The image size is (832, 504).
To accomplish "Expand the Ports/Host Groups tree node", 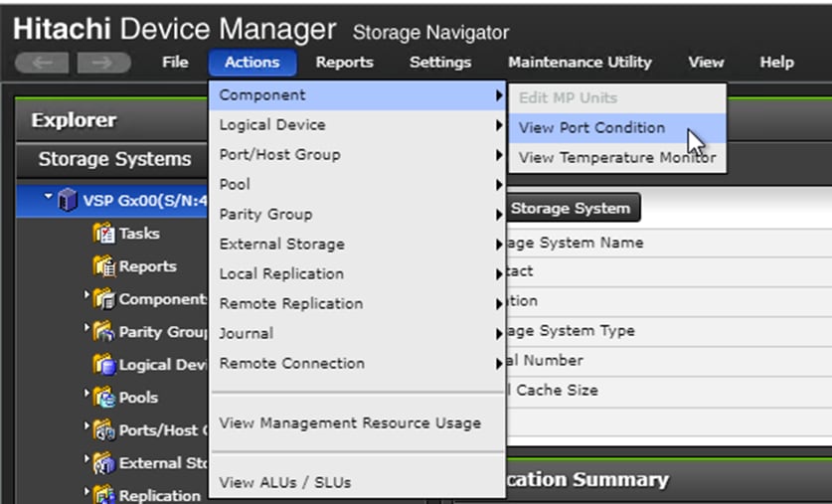I will pyautogui.click(x=86, y=424).
